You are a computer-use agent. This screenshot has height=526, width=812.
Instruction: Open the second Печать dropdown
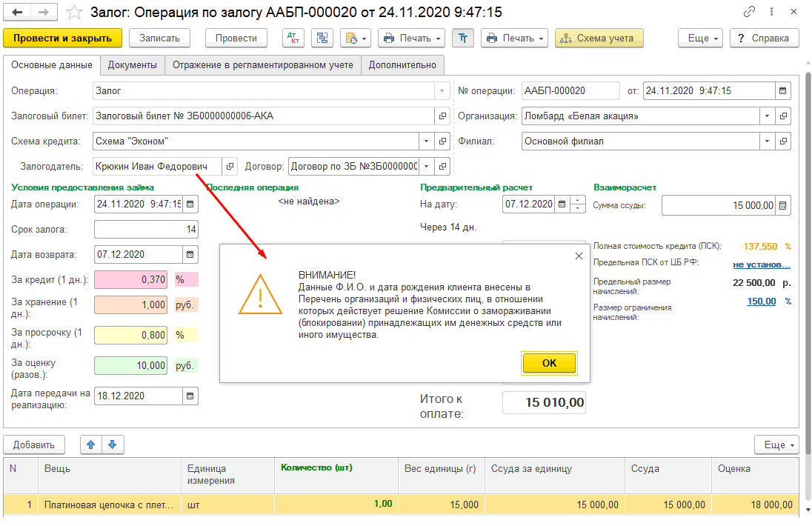[x=514, y=39]
